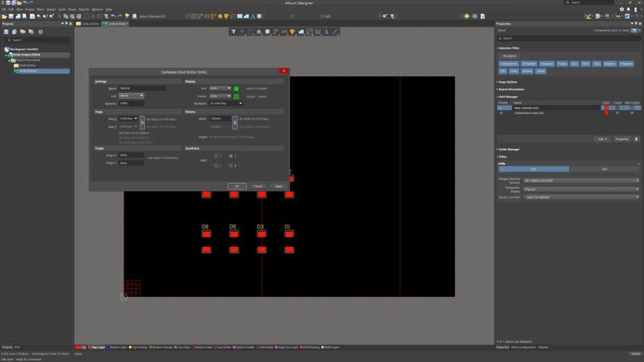Expand the Snap Options section
644x362 pixels.
[507, 82]
